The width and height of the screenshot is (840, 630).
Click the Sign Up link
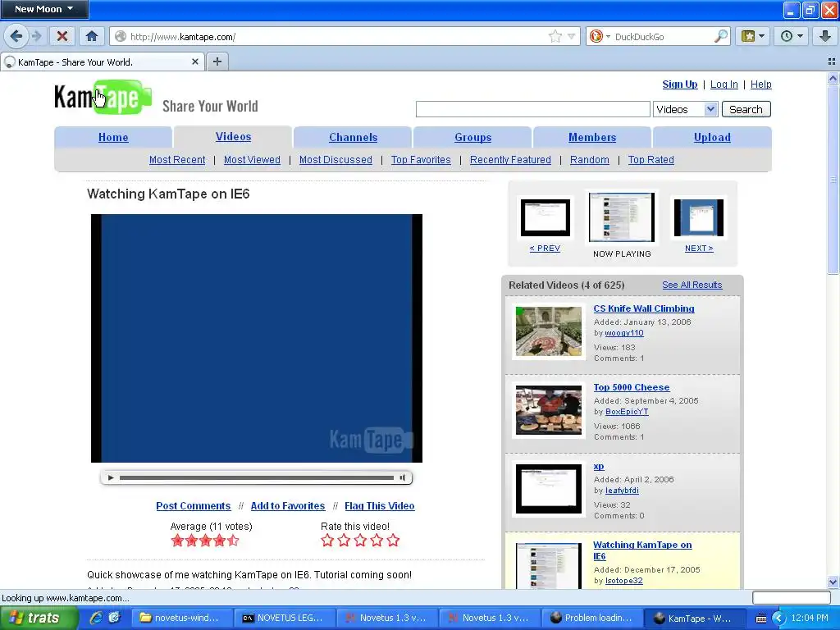click(x=680, y=84)
